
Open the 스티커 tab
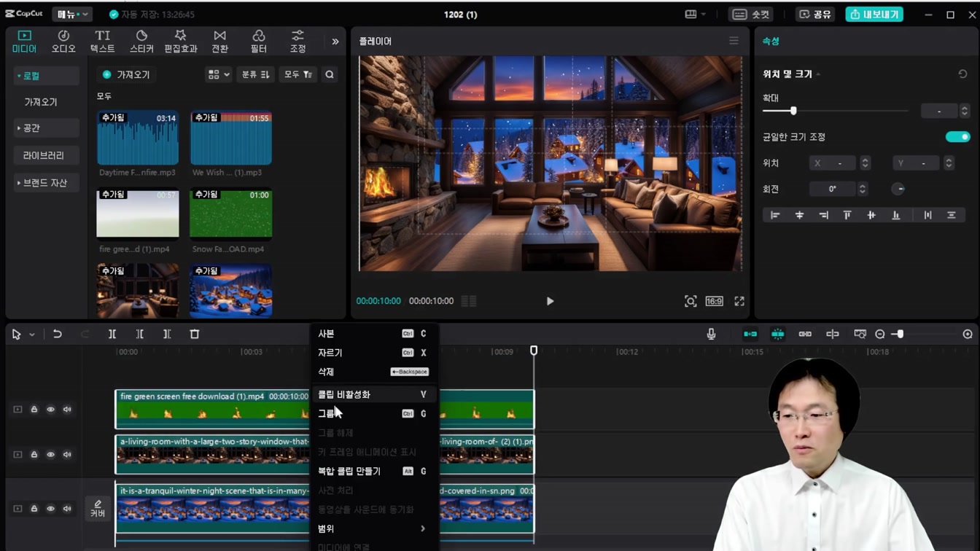141,42
